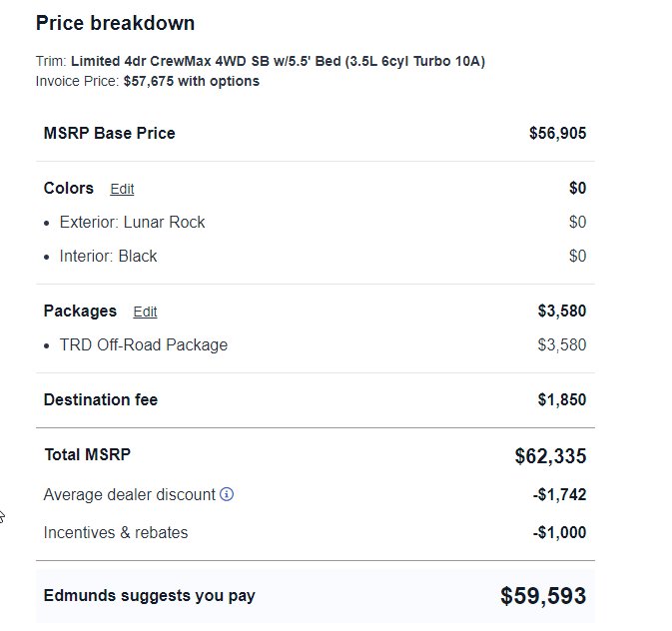Click the $56,905 base price amount
This screenshot has height=631, width=672.
[557, 134]
